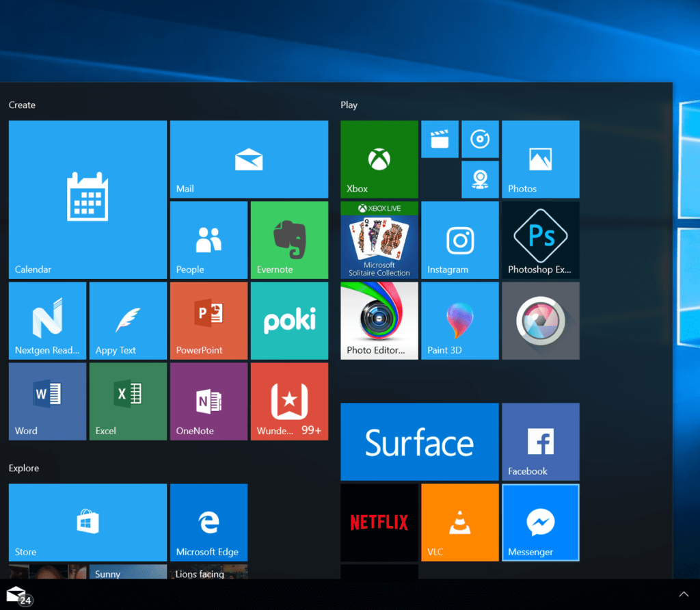The height and width of the screenshot is (610, 700).
Task: Open the Groove Music disc small tile
Action: pos(480,140)
